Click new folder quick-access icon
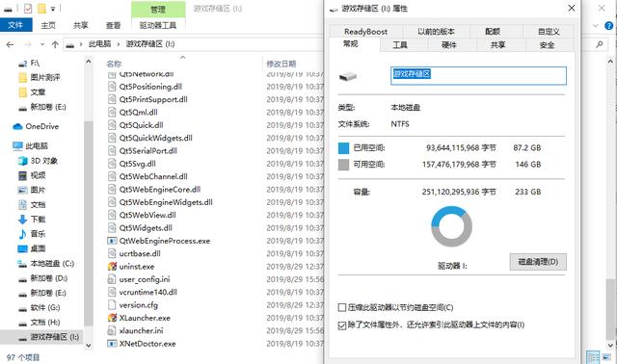Image resolution: width=617 pixels, height=364 pixels. coord(41,9)
